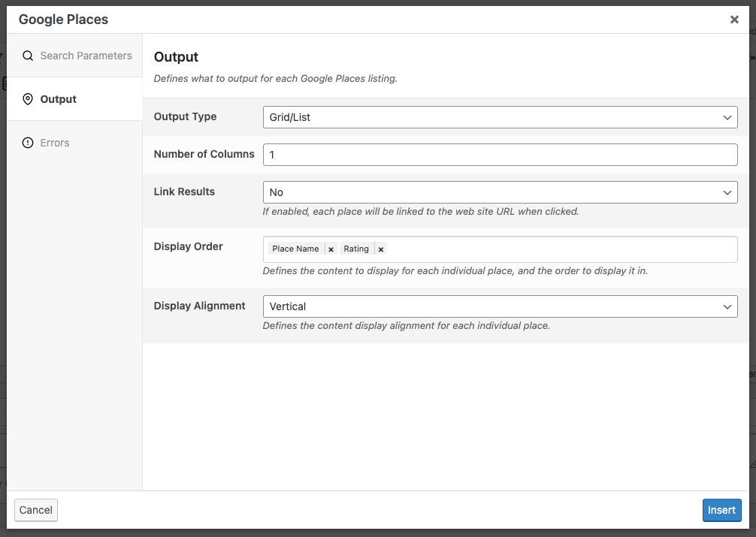Remove the Rating tag via its x icon
The width and height of the screenshot is (756, 537).
point(381,249)
